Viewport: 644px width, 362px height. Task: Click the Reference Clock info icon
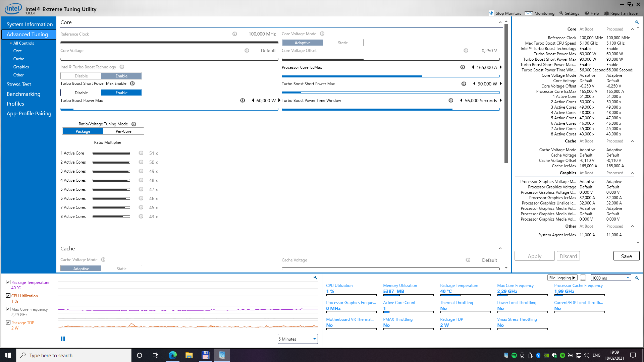[234, 34]
